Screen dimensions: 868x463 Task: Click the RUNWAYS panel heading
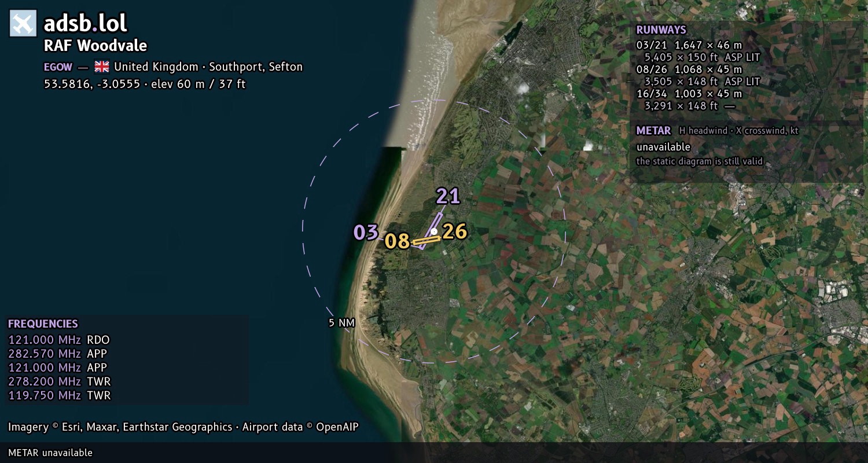(x=661, y=30)
